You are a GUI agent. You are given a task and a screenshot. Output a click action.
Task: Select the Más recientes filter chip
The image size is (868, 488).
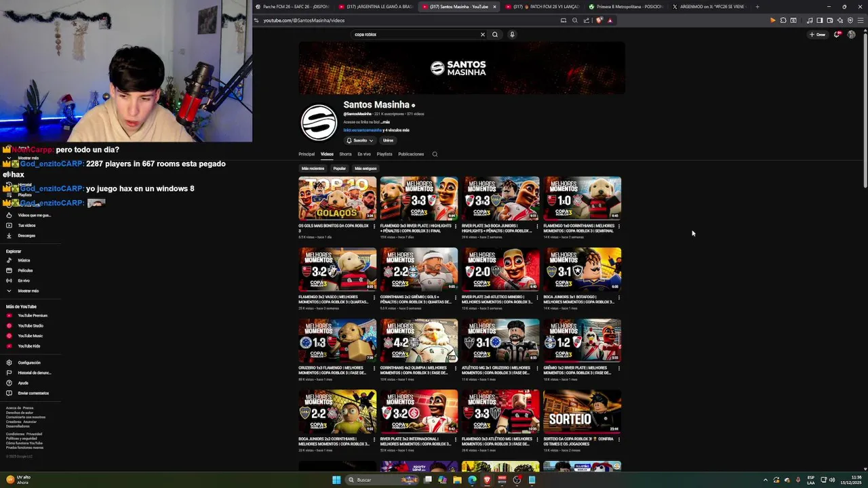click(313, 168)
